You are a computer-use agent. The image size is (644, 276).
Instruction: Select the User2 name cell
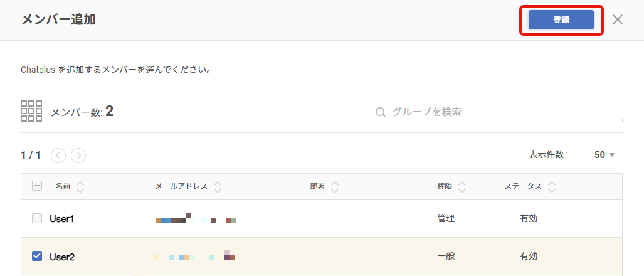point(62,257)
